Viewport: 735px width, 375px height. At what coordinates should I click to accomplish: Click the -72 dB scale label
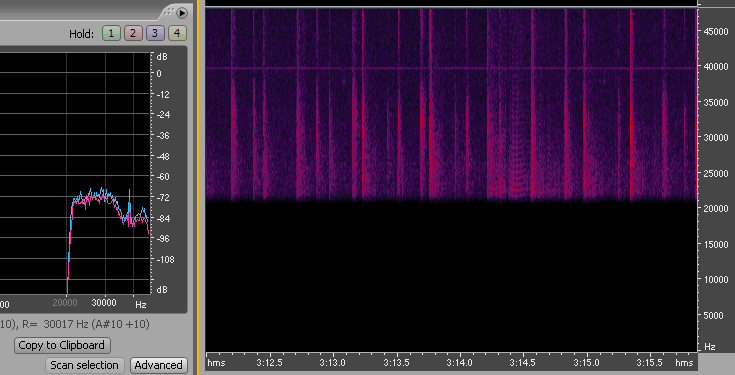tap(164, 197)
